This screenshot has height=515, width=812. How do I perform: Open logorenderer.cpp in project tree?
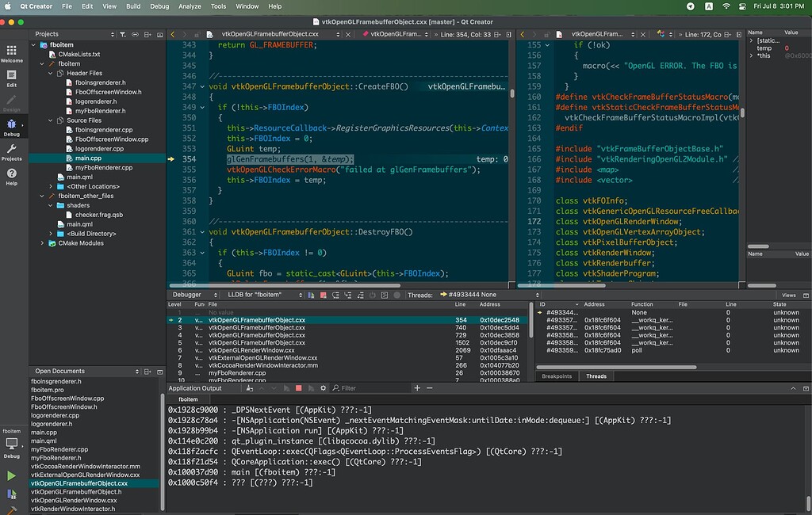(99, 149)
